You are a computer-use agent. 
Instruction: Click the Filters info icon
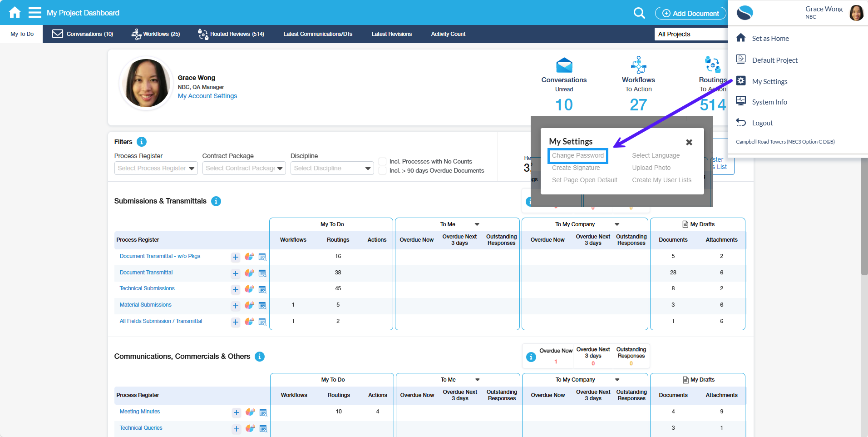[x=142, y=142]
